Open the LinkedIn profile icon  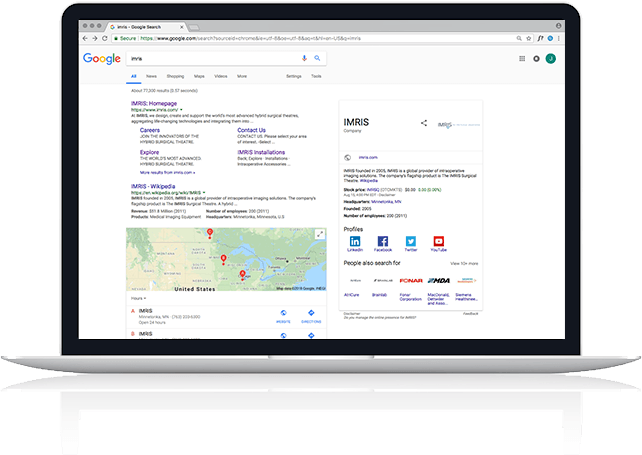coord(355,241)
